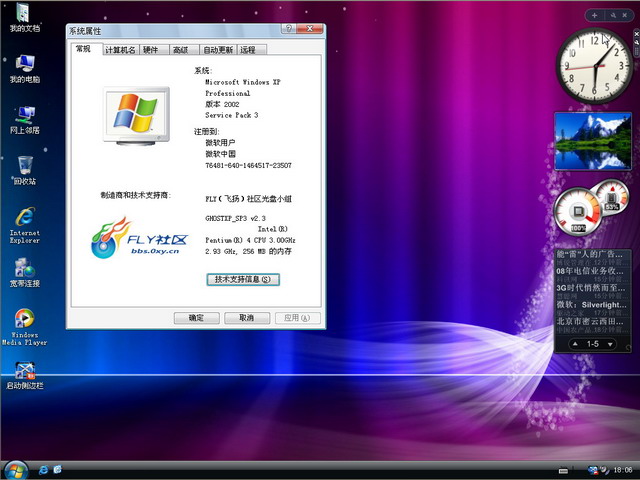Click the FLY社区 logo image

(139, 238)
